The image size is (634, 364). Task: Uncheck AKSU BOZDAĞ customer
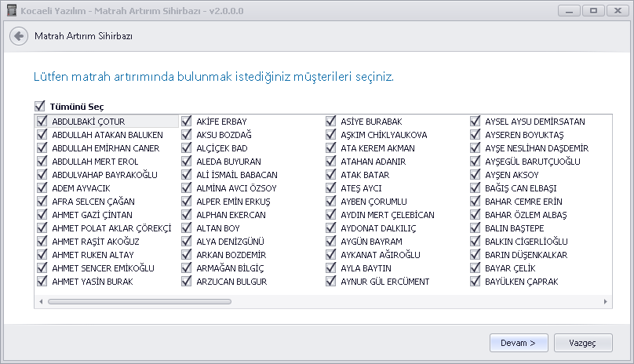[x=187, y=135]
